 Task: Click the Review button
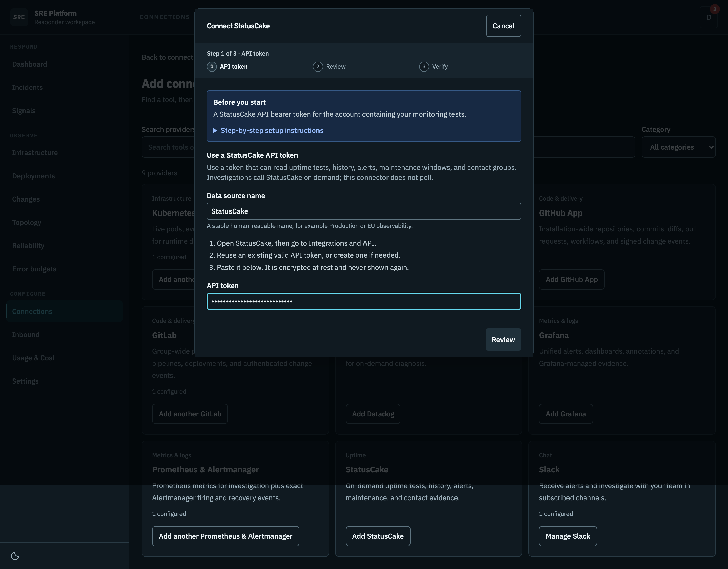503,340
